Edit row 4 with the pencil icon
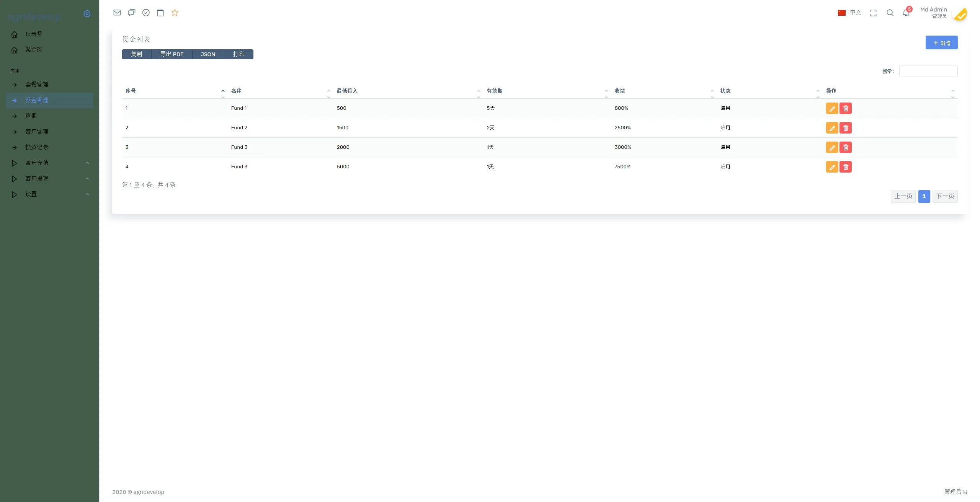This screenshot has height=502, width=980. tap(832, 167)
